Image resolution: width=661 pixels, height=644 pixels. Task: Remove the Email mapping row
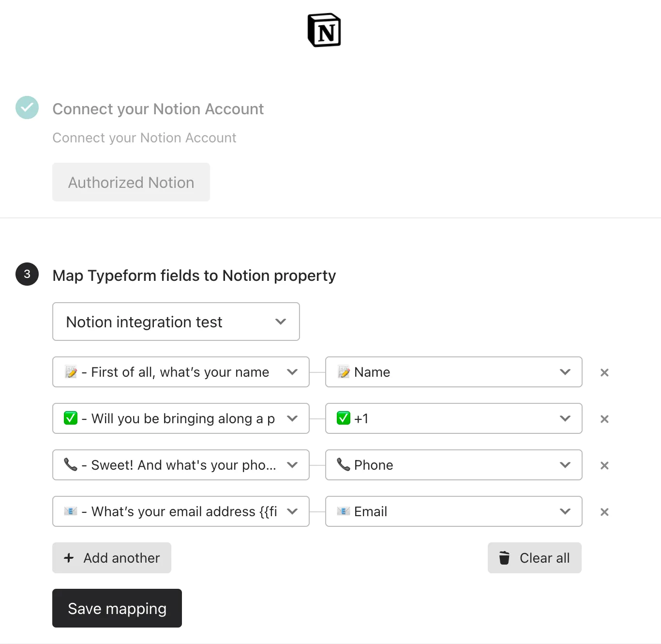(604, 512)
